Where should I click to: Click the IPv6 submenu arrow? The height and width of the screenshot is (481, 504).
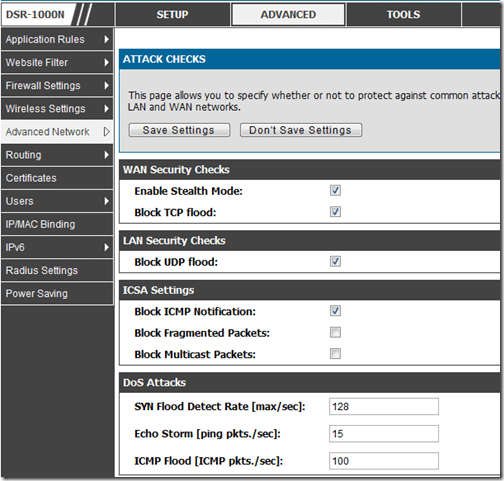pos(106,247)
